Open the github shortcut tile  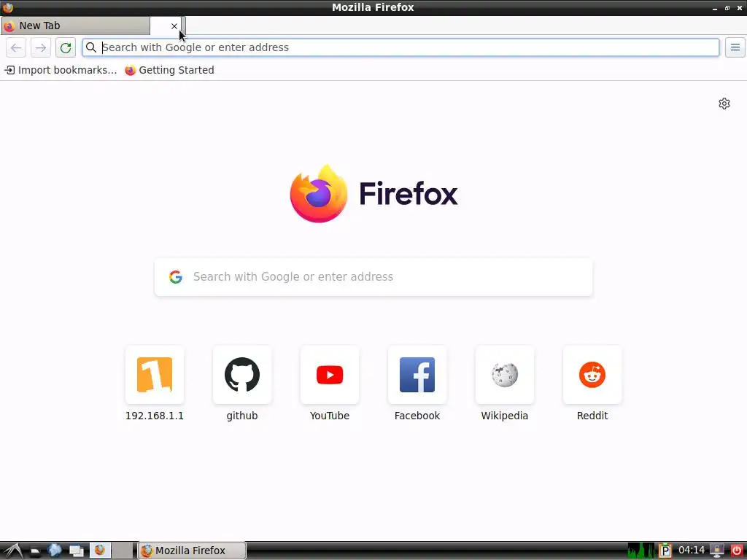(x=242, y=375)
